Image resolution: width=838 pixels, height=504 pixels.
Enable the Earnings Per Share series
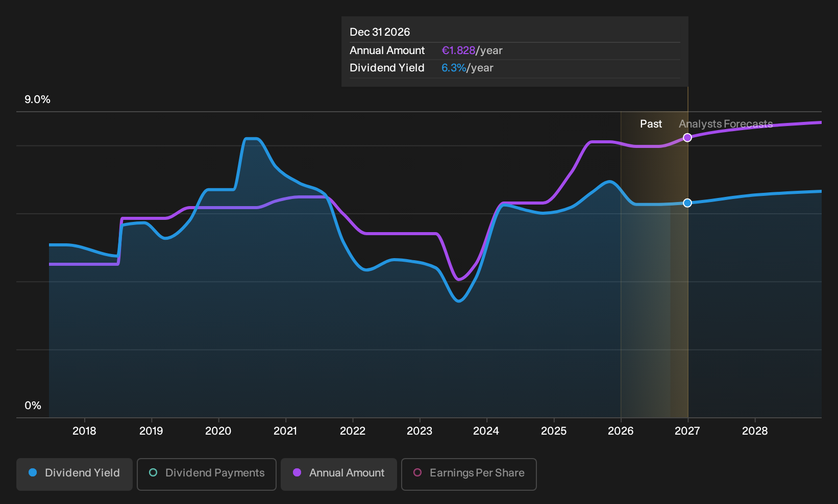pos(469,474)
